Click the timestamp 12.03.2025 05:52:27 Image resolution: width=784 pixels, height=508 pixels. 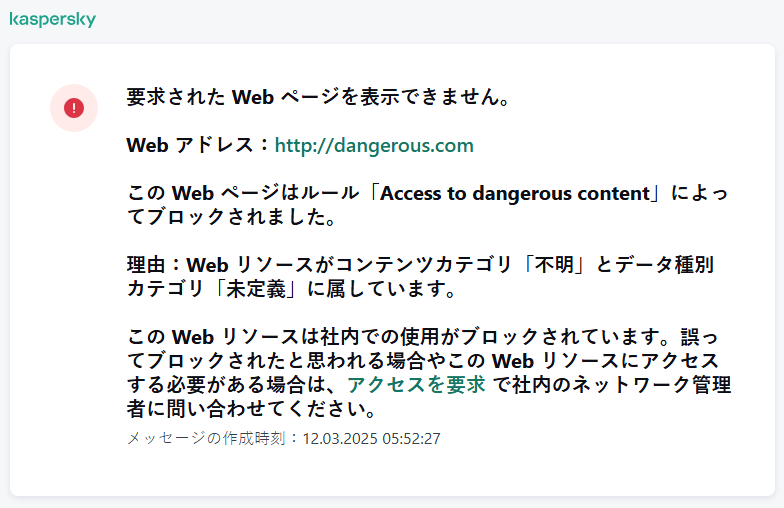(371, 438)
